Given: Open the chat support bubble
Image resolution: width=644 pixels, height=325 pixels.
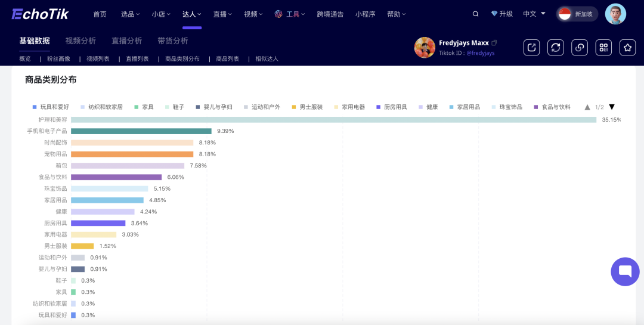Looking at the screenshot, I should (x=625, y=271).
